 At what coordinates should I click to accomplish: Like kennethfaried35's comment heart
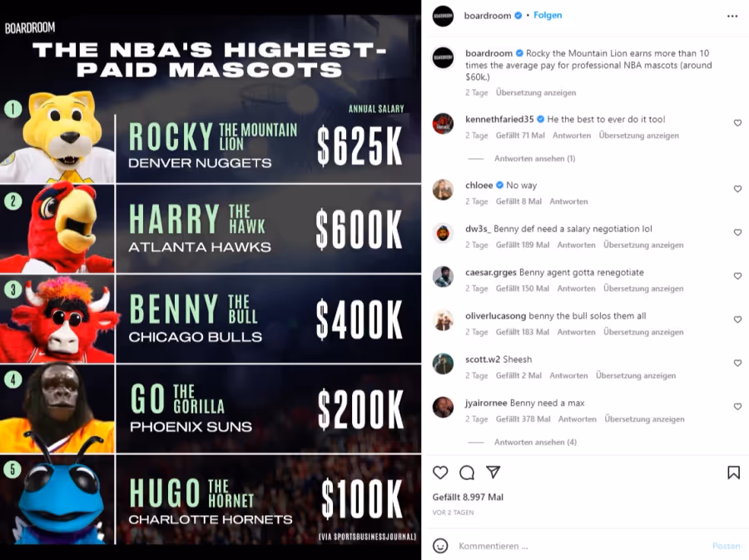[737, 123]
